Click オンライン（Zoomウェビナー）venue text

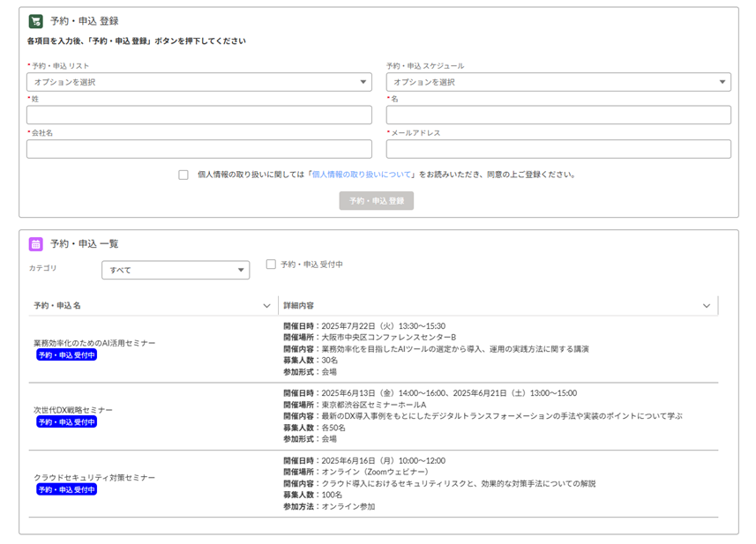(375, 472)
